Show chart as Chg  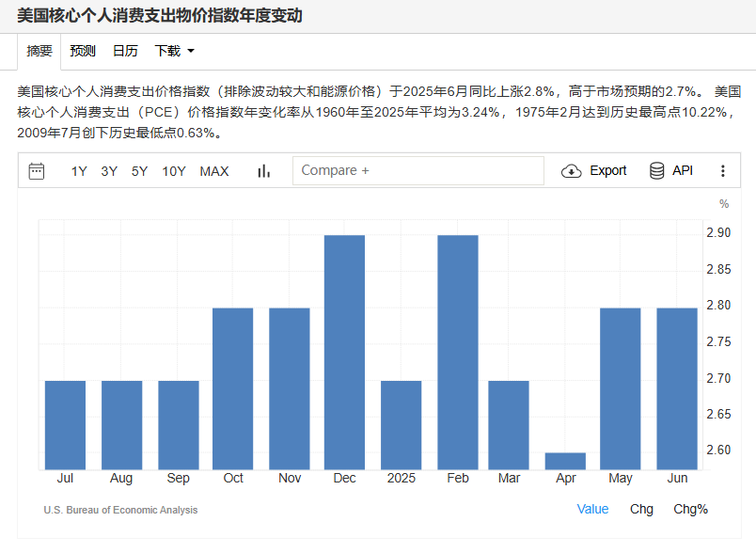tap(641, 509)
